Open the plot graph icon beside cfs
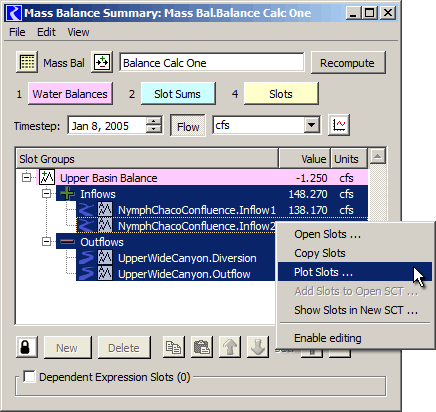This screenshot has height=412, width=436. (339, 125)
